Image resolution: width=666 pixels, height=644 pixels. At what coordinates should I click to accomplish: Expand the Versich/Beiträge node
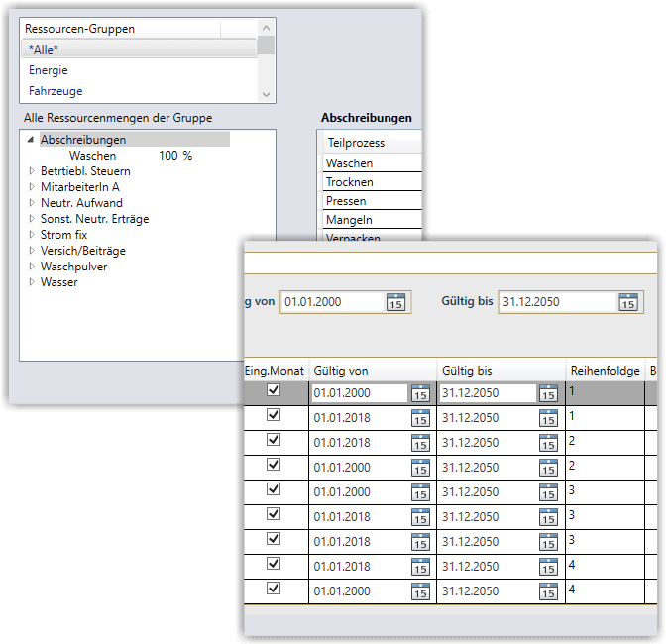(32, 251)
